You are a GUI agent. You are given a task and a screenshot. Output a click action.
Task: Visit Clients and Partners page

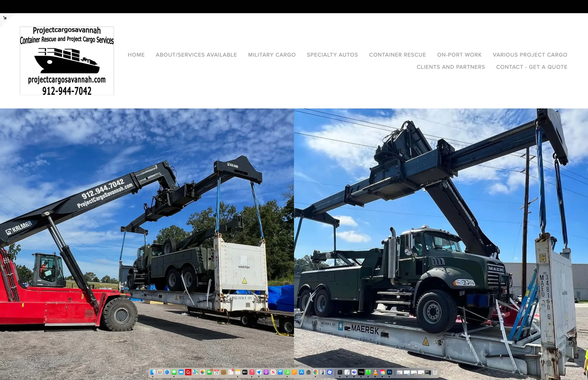point(451,67)
